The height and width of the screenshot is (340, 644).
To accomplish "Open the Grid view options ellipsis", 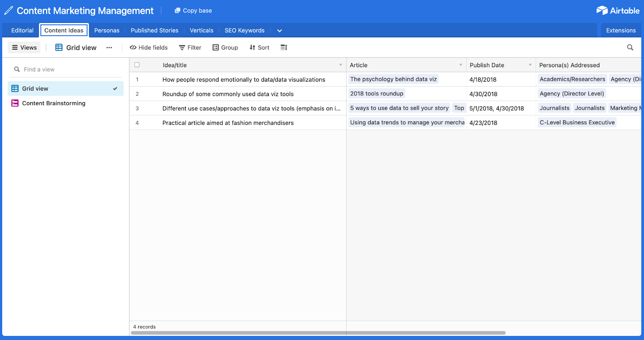I will pyautogui.click(x=109, y=47).
